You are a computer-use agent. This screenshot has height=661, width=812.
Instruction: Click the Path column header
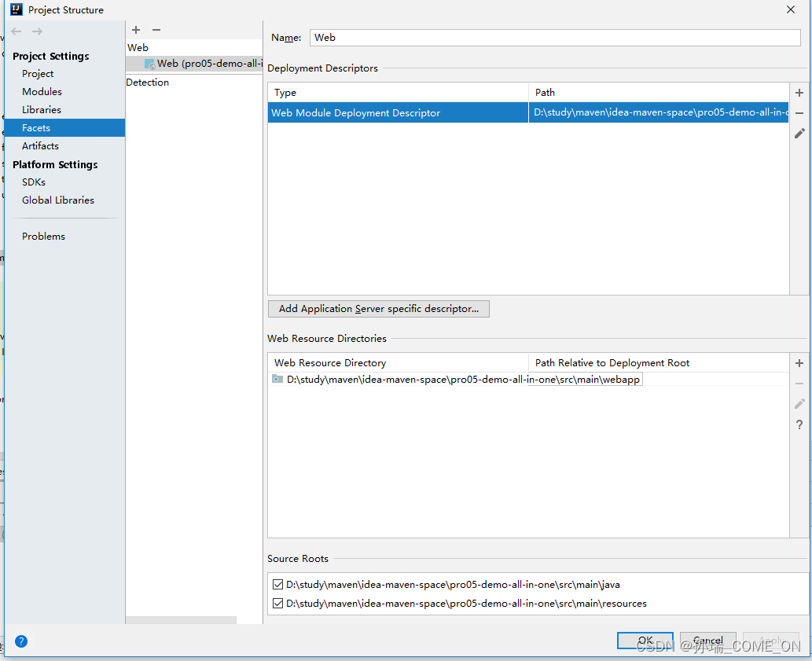point(659,93)
